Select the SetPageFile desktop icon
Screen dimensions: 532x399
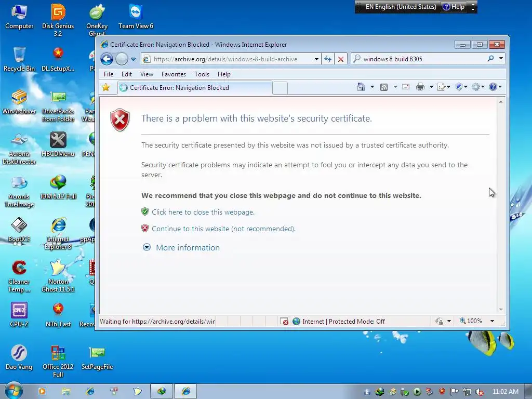(97, 358)
